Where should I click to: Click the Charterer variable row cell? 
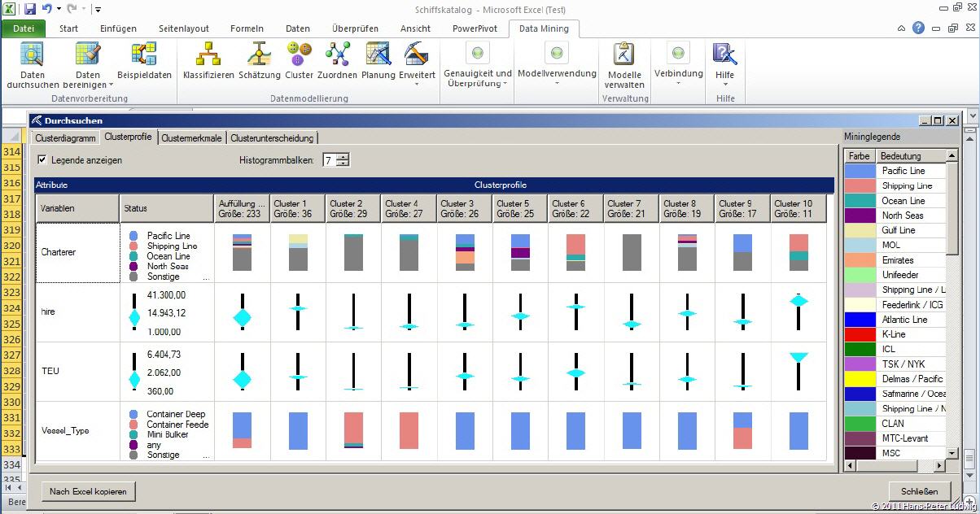coord(77,252)
